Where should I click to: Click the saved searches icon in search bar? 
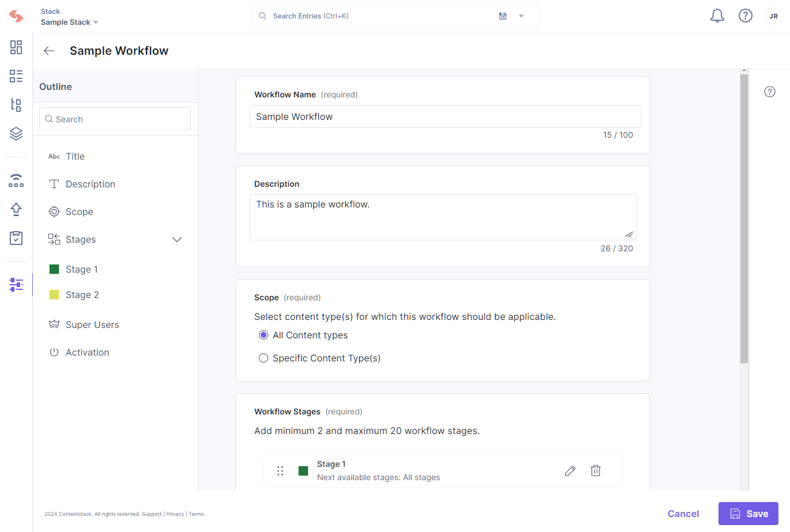coord(503,16)
